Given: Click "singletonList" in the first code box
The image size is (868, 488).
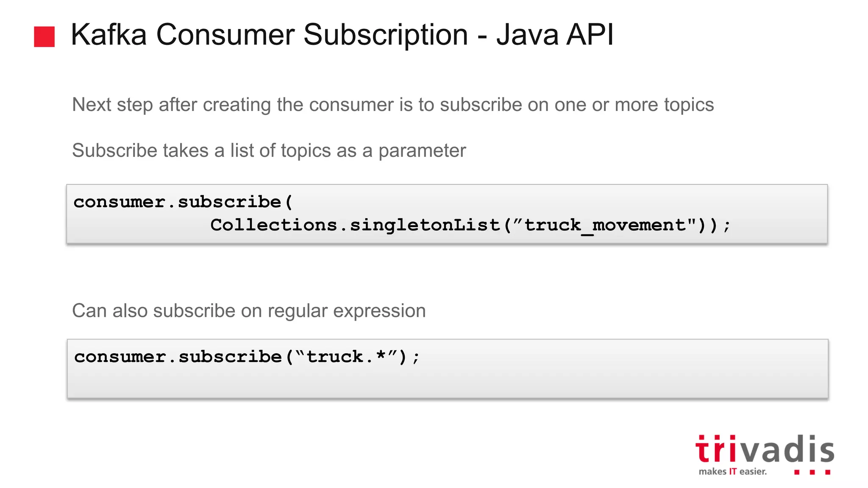Looking at the screenshot, I should pyautogui.click(x=425, y=225).
